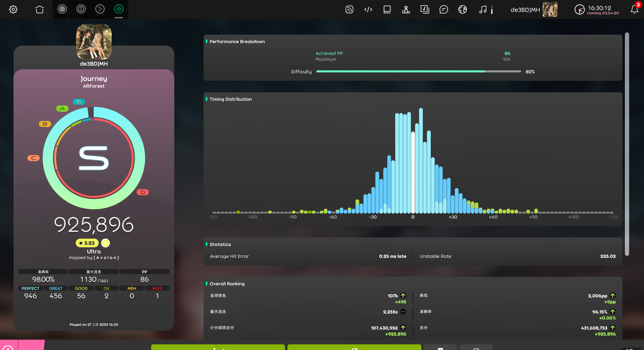Open notifications bell with 3 badge
The height and width of the screenshot is (350, 644).
coord(634,10)
